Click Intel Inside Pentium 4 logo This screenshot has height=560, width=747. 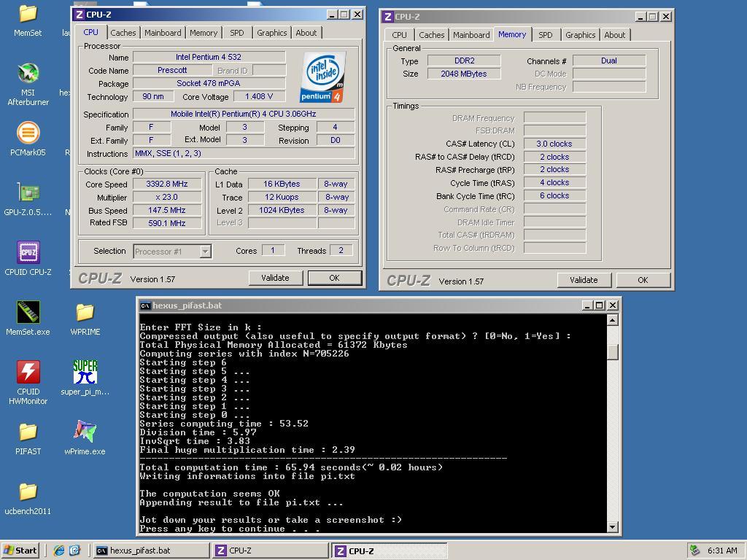[323, 77]
